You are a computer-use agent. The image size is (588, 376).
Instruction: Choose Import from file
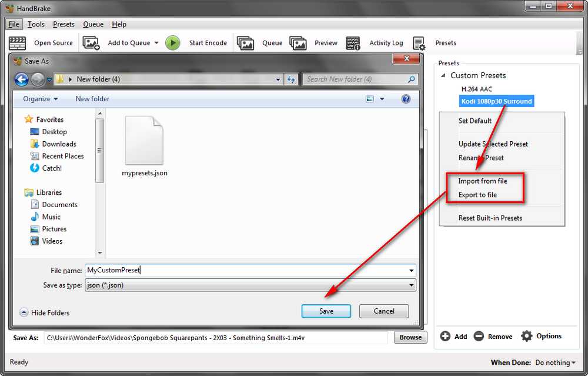point(483,181)
